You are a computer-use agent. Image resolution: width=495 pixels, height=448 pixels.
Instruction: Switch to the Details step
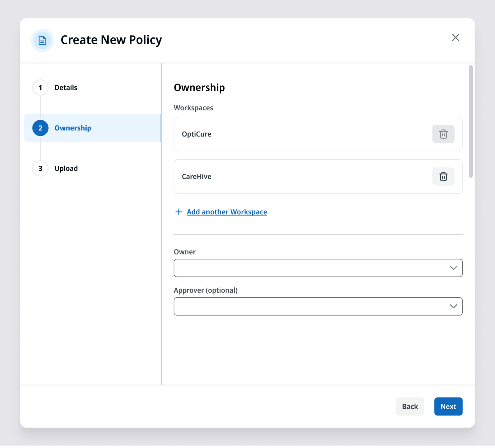pos(66,87)
